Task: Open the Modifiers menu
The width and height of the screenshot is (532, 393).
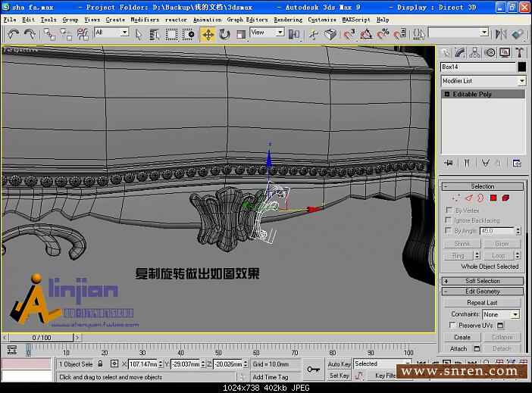Action: pyautogui.click(x=144, y=20)
